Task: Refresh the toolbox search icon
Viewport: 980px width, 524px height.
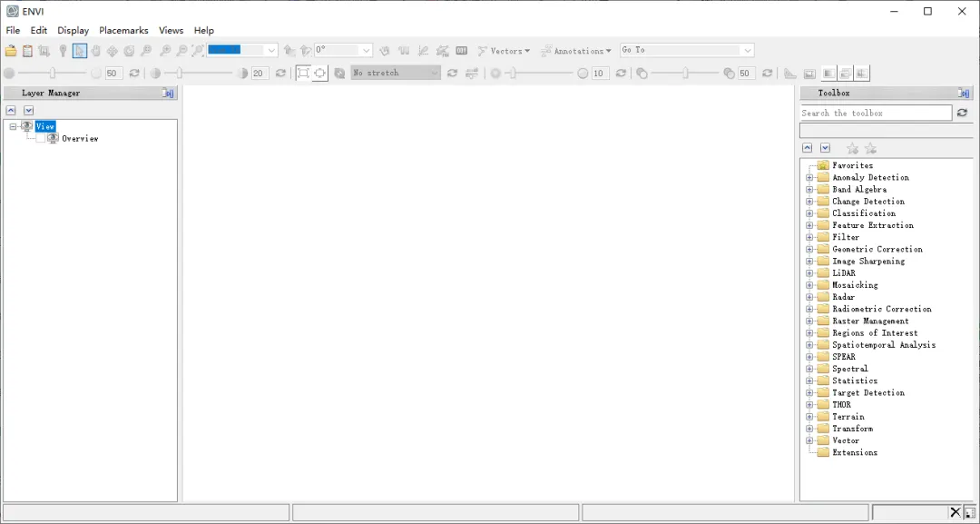Action: [962, 113]
